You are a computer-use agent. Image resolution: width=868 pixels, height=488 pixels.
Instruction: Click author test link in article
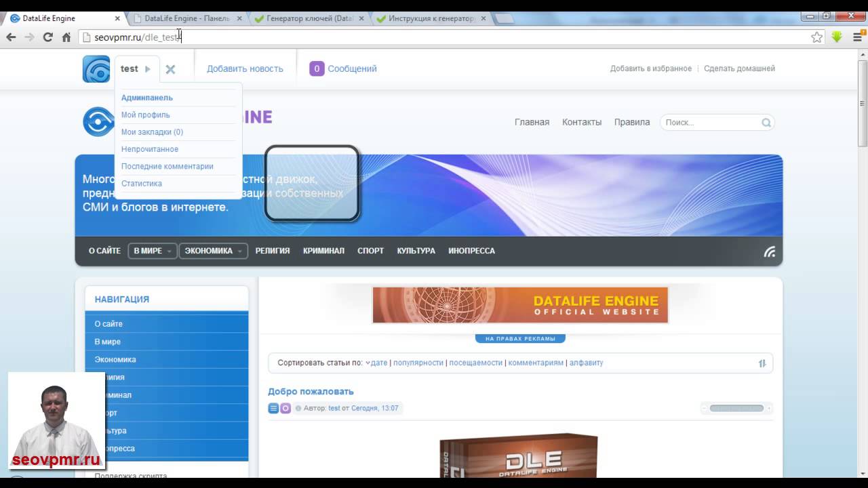334,408
